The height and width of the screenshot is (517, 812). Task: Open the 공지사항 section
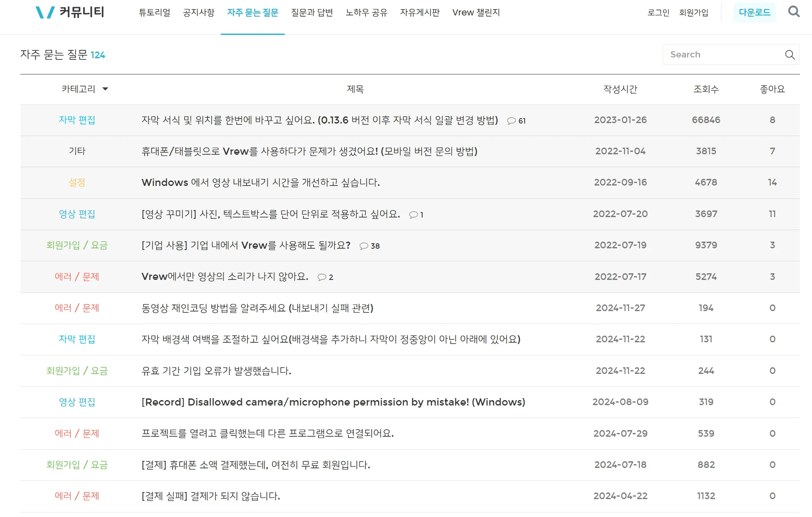point(198,12)
